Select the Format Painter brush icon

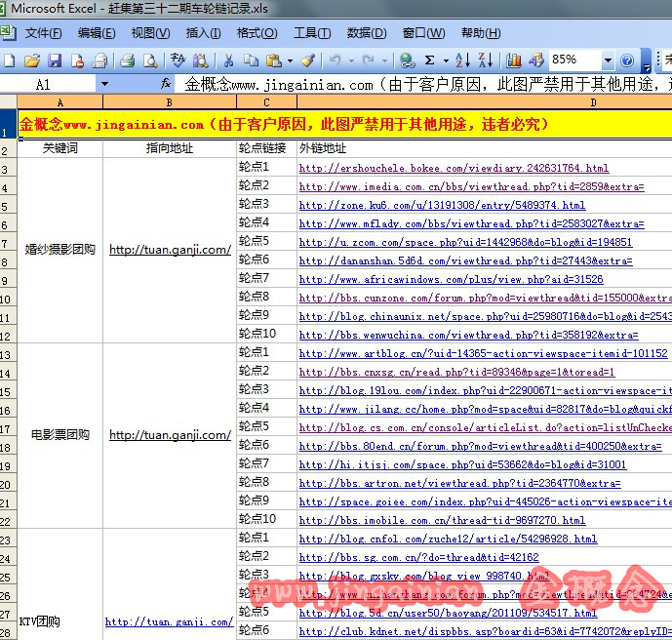click(307, 60)
